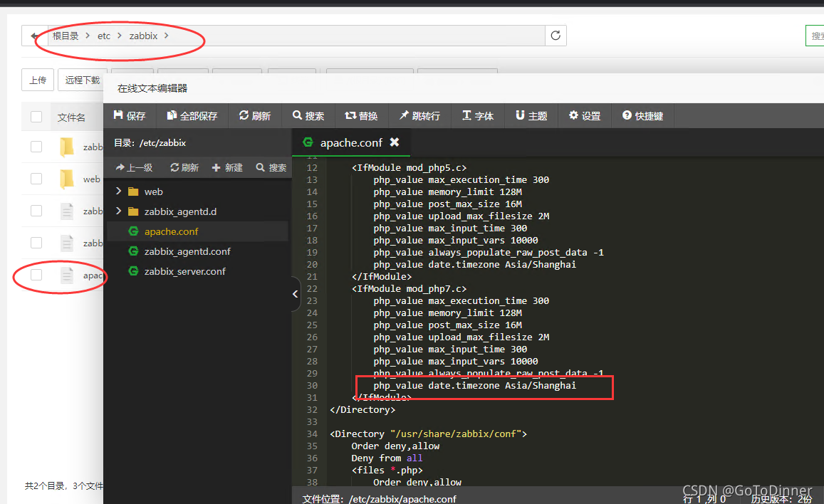This screenshot has height=504, width=824.
Task: Click line number 20 in the gutter
Action: [312, 265]
